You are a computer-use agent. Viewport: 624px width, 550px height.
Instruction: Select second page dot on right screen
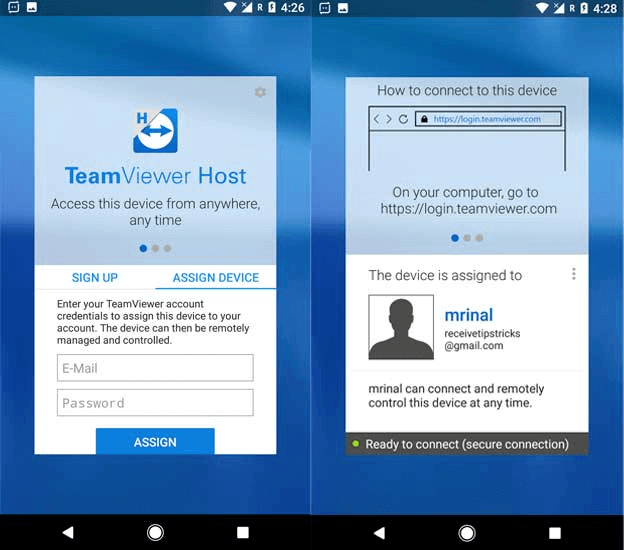click(x=467, y=238)
